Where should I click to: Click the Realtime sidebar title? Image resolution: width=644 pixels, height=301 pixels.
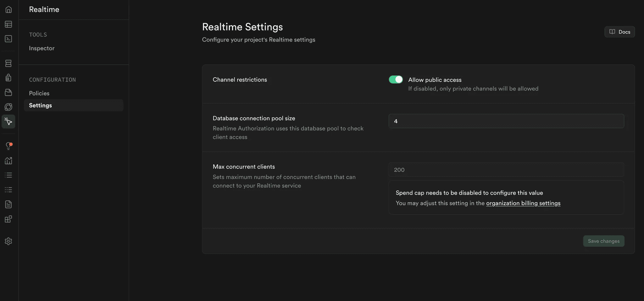pos(44,9)
